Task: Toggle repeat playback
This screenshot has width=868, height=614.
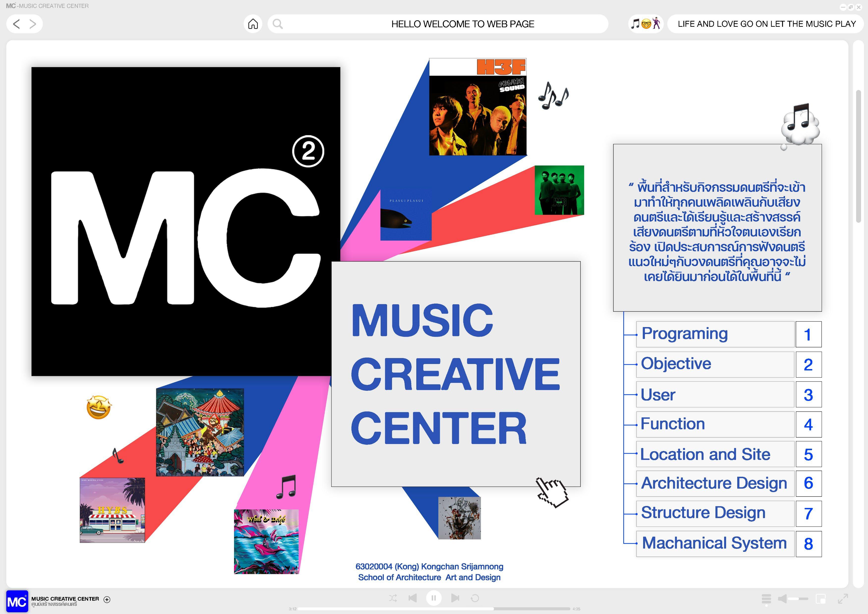Action: (475, 598)
